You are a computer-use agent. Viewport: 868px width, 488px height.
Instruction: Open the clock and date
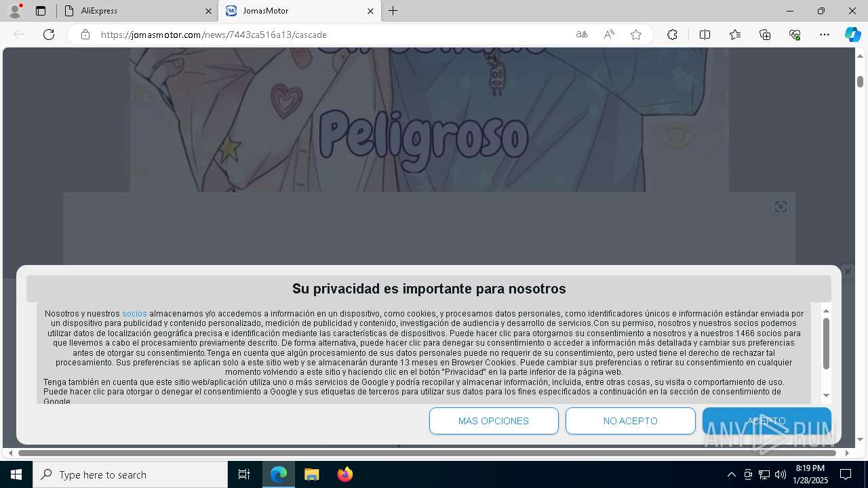point(811,474)
